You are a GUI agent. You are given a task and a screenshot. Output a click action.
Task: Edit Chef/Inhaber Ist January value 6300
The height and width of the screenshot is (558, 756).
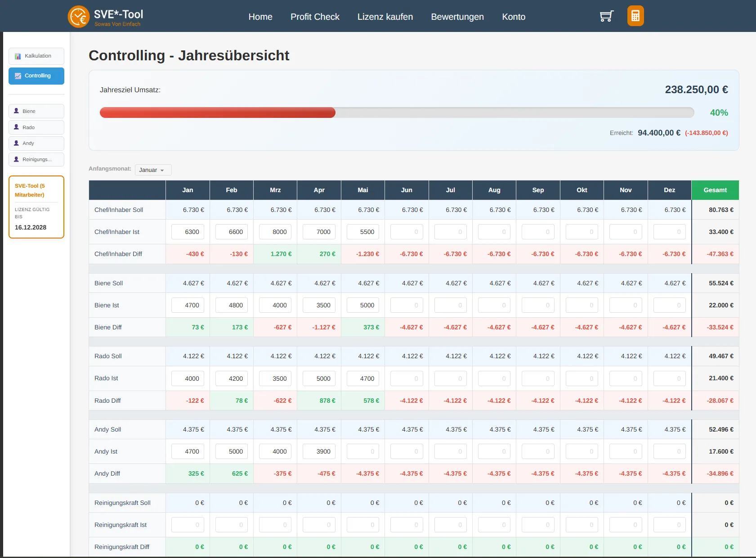[x=188, y=232]
